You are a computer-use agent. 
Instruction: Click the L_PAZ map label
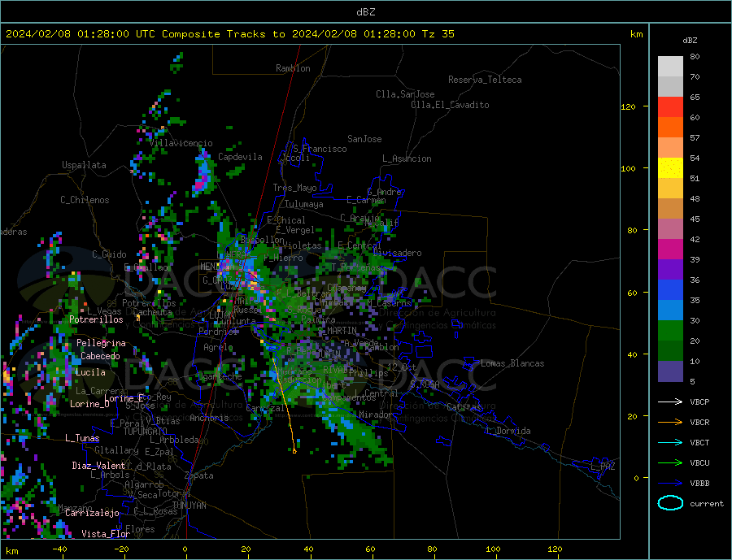click(603, 467)
